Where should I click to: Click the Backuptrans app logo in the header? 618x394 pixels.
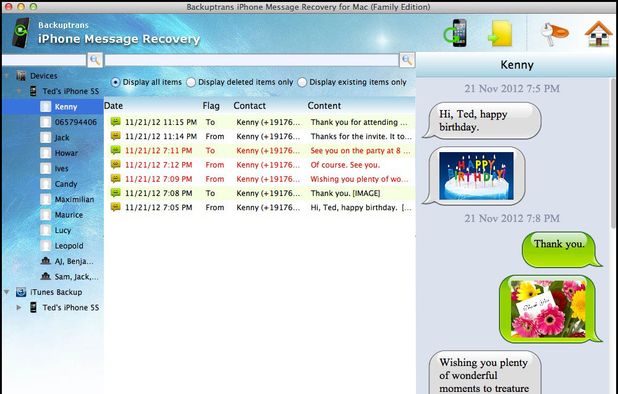(21, 33)
